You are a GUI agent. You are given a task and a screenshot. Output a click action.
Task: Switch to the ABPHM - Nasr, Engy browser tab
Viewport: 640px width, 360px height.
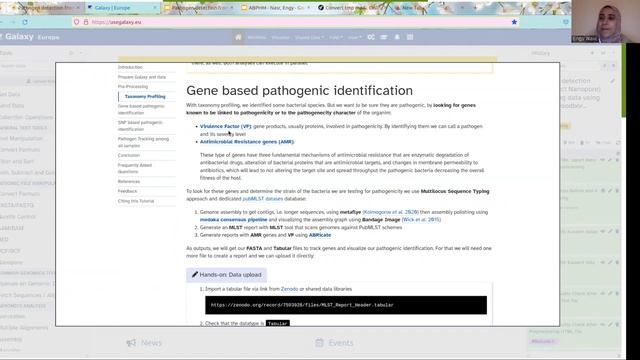coord(276,8)
